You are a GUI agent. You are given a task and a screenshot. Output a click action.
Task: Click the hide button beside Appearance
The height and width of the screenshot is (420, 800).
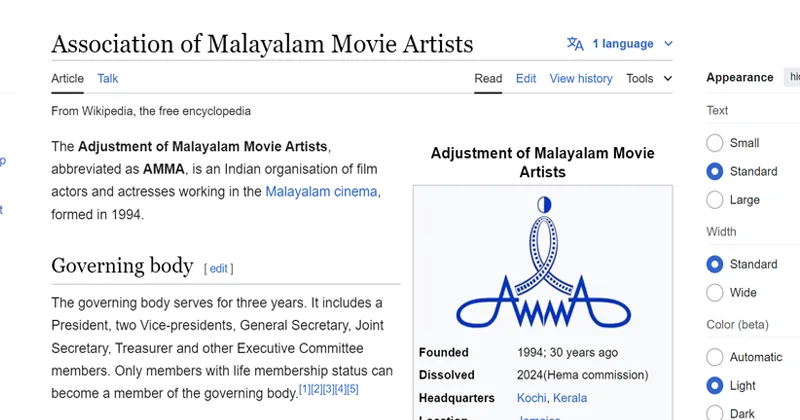[793, 77]
